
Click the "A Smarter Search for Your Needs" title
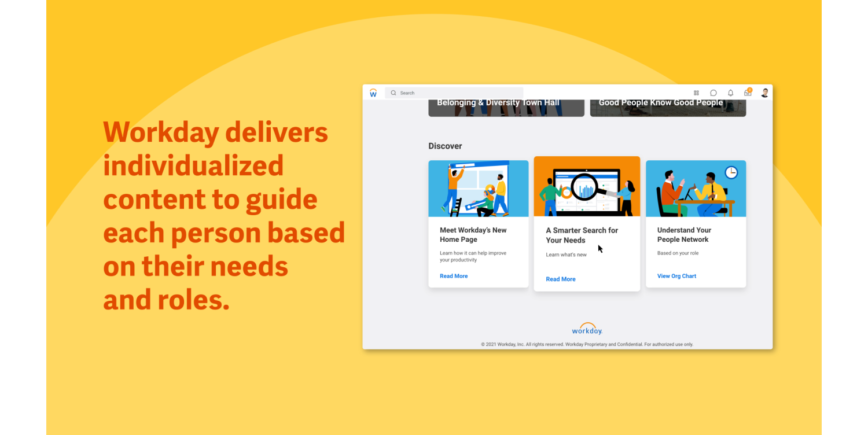click(x=582, y=235)
